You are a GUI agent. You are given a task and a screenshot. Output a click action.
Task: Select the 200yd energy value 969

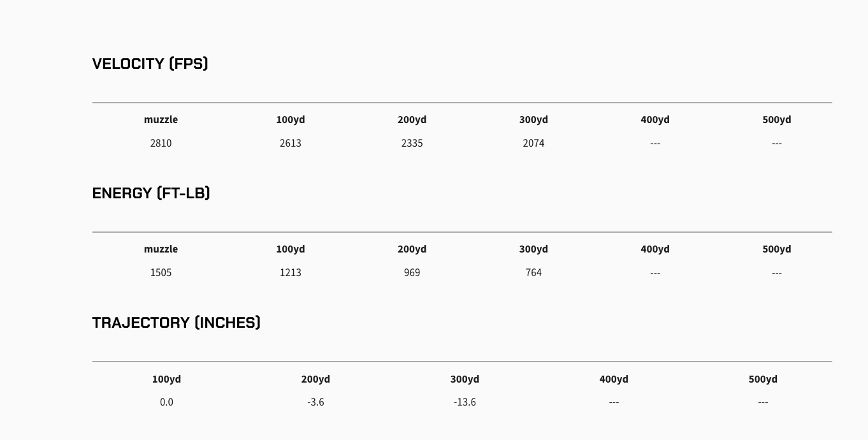(412, 273)
